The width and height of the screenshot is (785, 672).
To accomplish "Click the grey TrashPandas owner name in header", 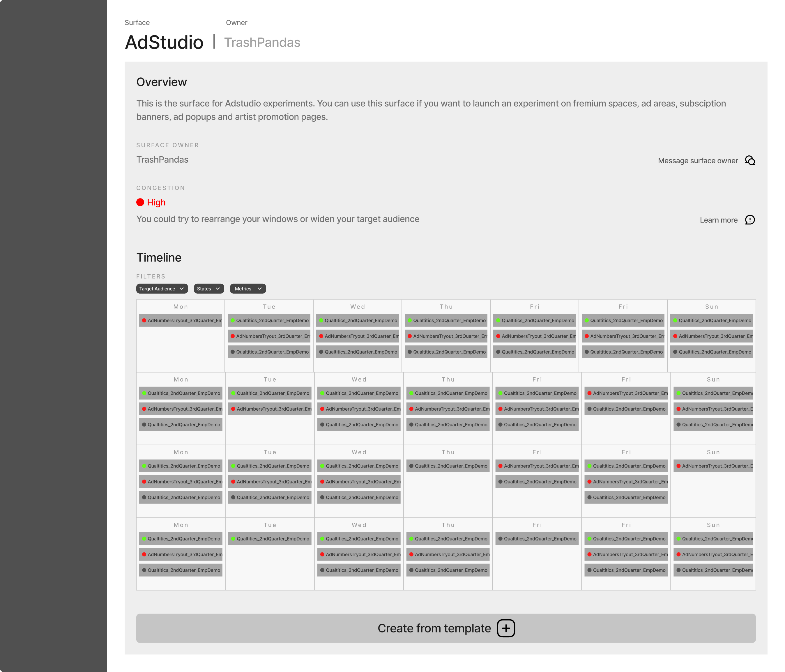I will pyautogui.click(x=262, y=42).
